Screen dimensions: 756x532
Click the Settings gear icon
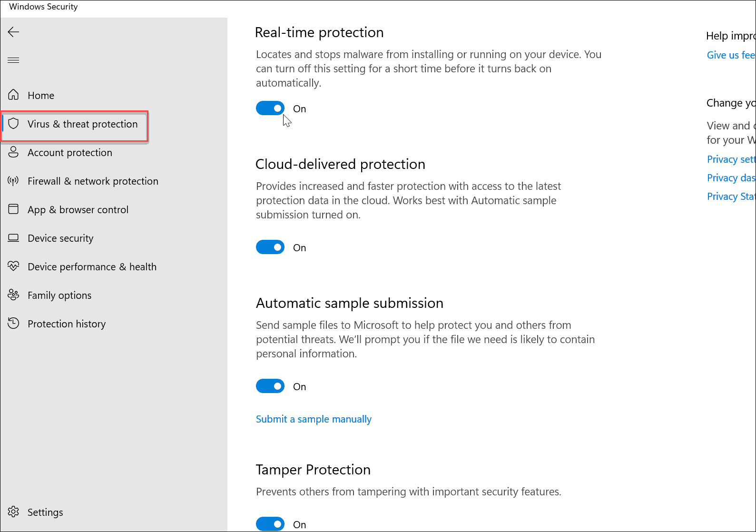coord(13,512)
